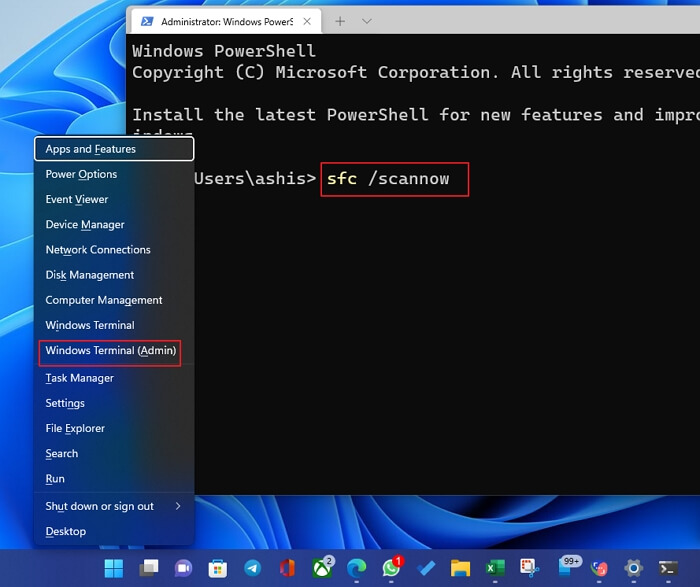Screen dimensions: 700x587
Task: Click the Windows Terminal taskbar icon
Action: click(x=663, y=568)
